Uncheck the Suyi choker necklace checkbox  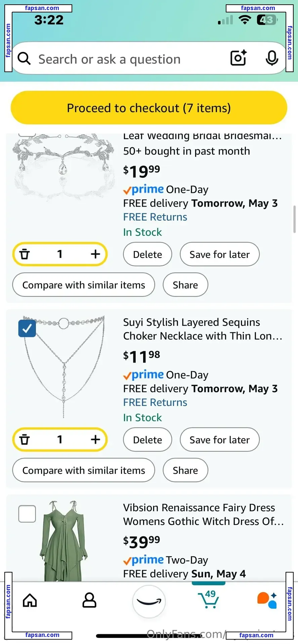point(27,328)
